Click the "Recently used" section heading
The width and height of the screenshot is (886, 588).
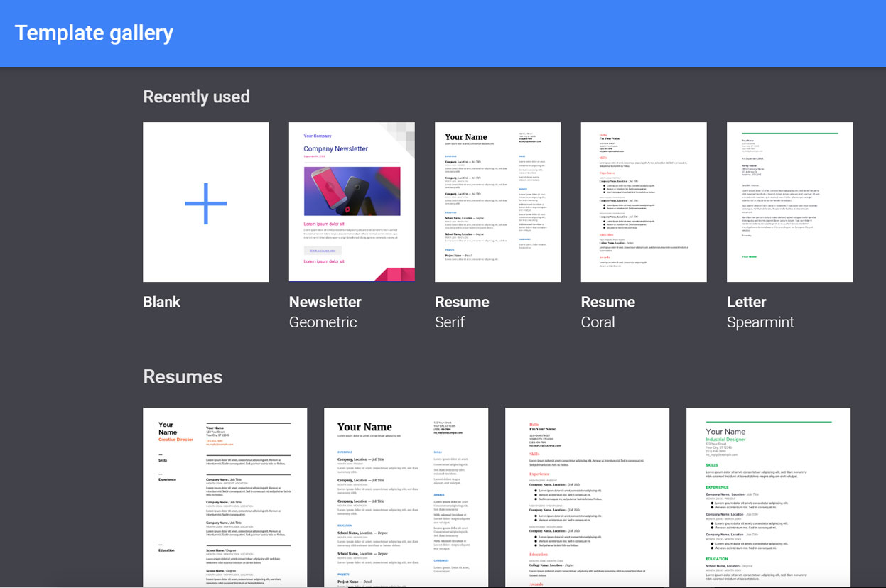196,97
